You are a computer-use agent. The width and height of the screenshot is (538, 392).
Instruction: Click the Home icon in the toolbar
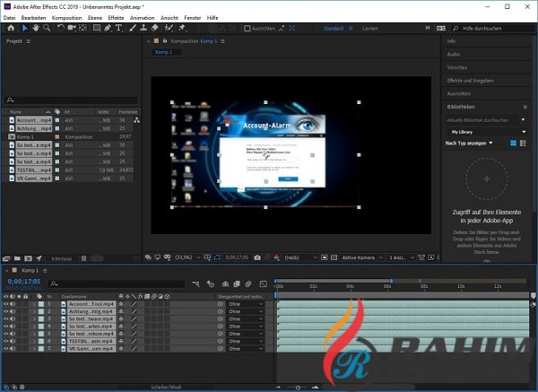[9, 28]
